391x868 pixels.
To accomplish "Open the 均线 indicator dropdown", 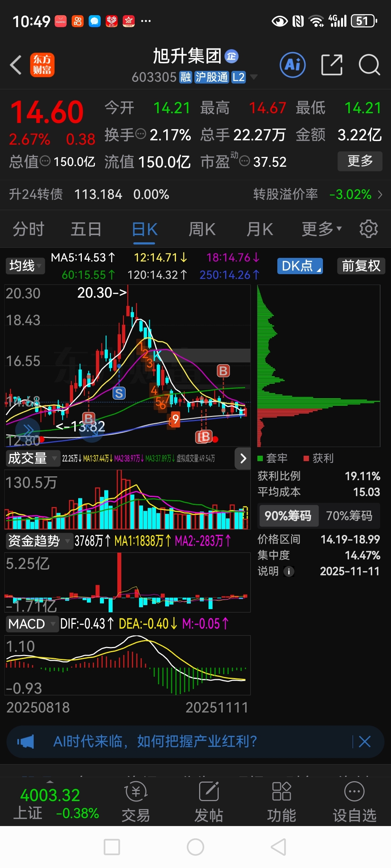I will tap(25, 266).
